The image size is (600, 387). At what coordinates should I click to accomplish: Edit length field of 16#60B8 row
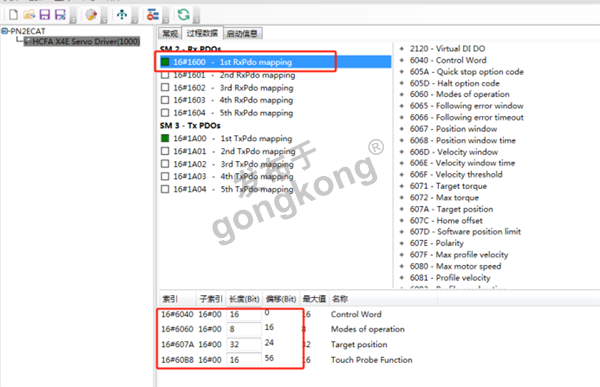point(244,360)
